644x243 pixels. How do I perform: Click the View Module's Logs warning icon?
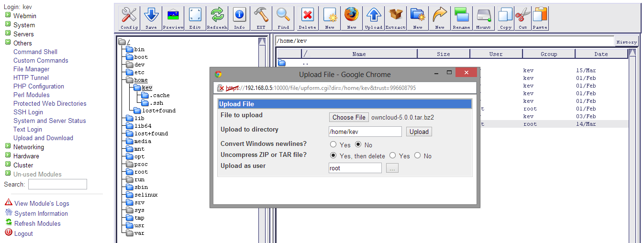(x=9, y=203)
